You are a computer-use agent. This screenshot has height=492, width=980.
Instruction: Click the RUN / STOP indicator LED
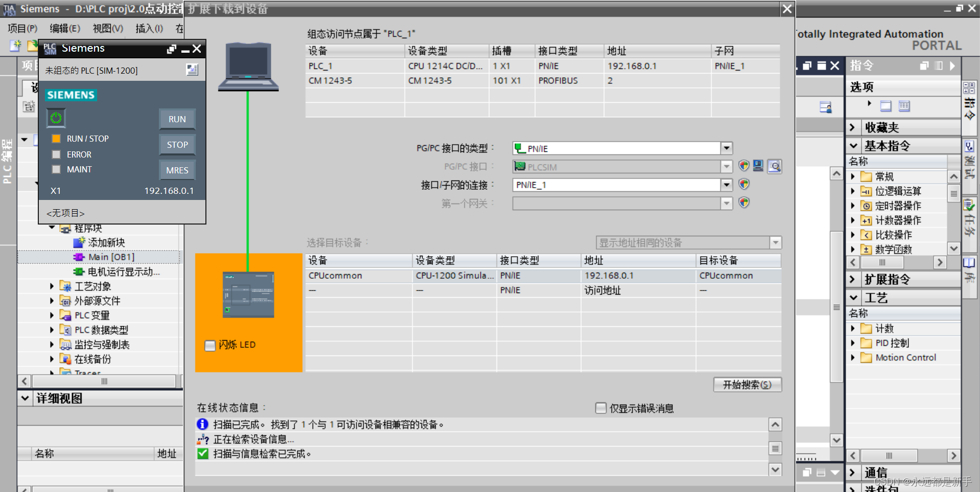click(56, 139)
